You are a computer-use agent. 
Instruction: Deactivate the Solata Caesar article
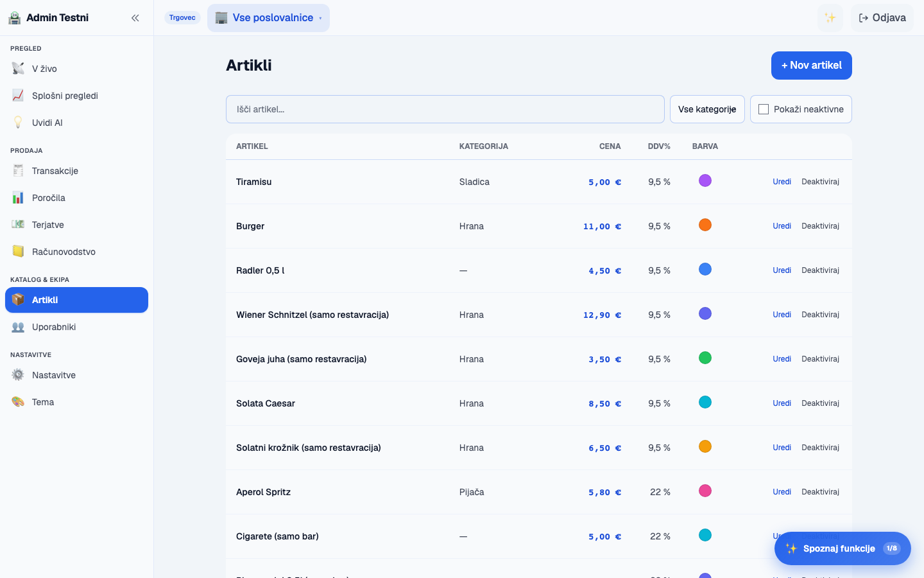(821, 403)
